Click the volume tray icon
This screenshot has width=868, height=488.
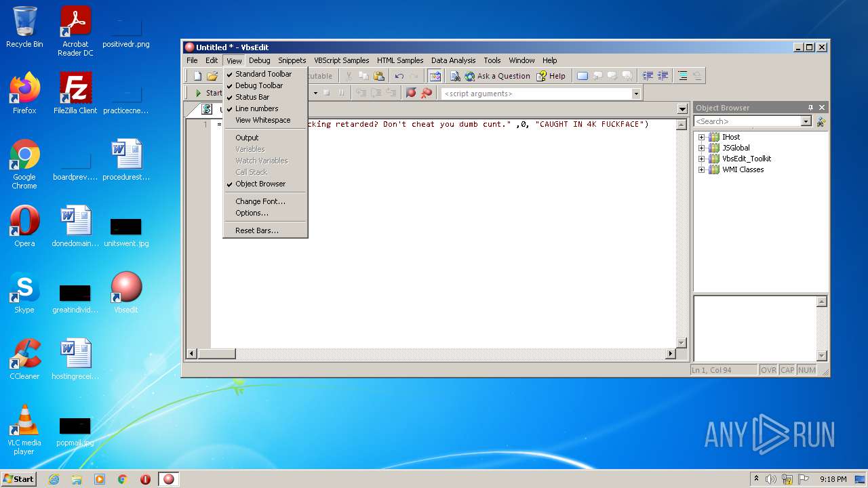771,479
